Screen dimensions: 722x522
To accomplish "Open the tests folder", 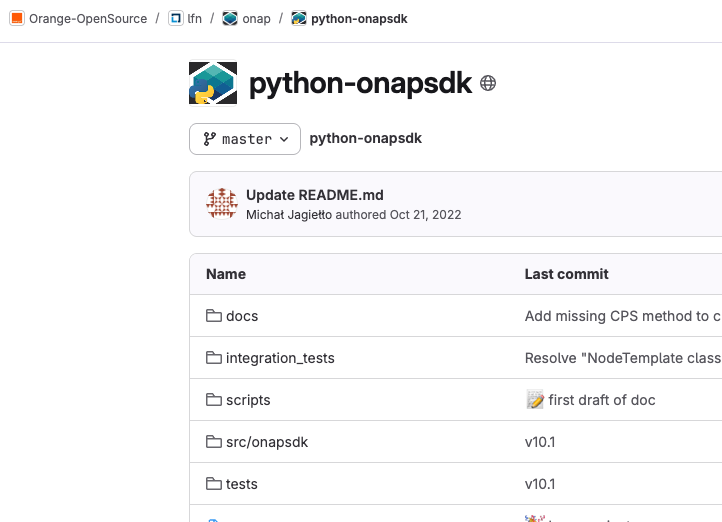I will click(x=241, y=484).
